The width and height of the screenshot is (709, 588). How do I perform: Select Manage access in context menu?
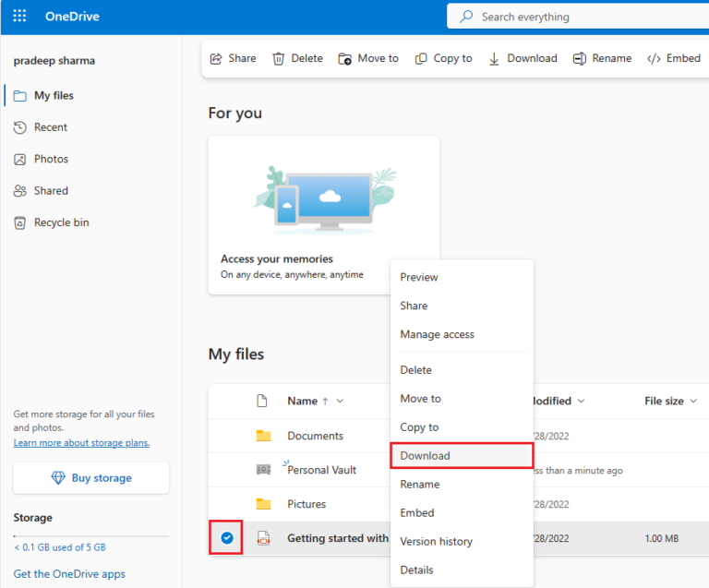462,334
